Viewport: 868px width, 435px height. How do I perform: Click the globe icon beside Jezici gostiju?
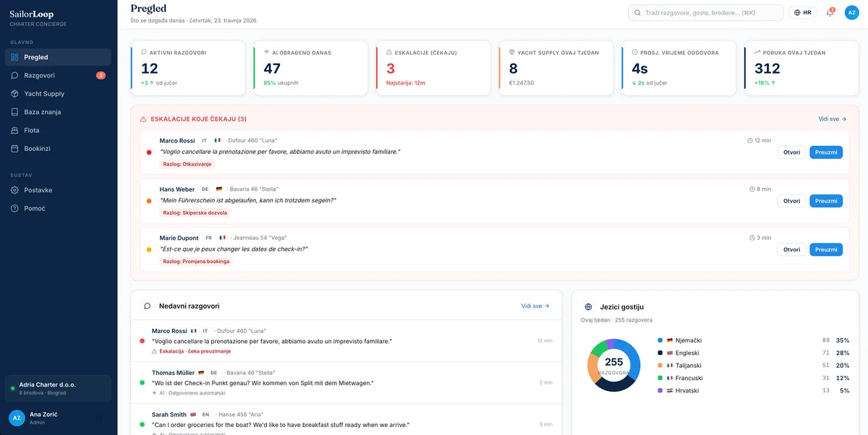588,306
